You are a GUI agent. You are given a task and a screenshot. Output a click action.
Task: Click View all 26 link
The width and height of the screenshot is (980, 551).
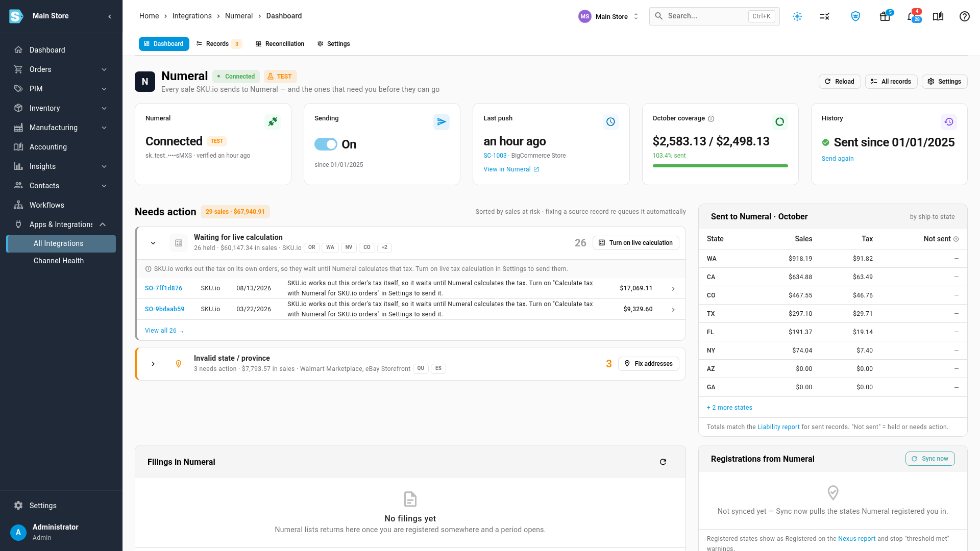tap(164, 331)
